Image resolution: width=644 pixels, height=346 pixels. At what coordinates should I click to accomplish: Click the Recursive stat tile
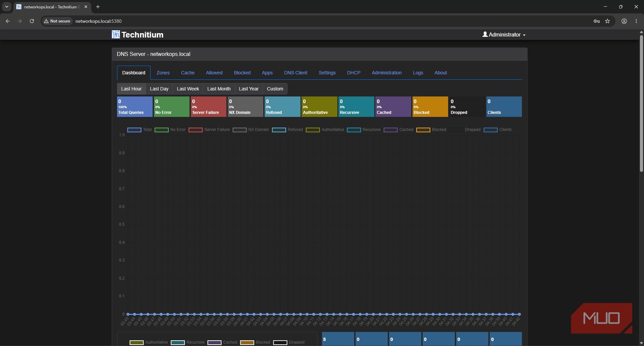(356, 107)
